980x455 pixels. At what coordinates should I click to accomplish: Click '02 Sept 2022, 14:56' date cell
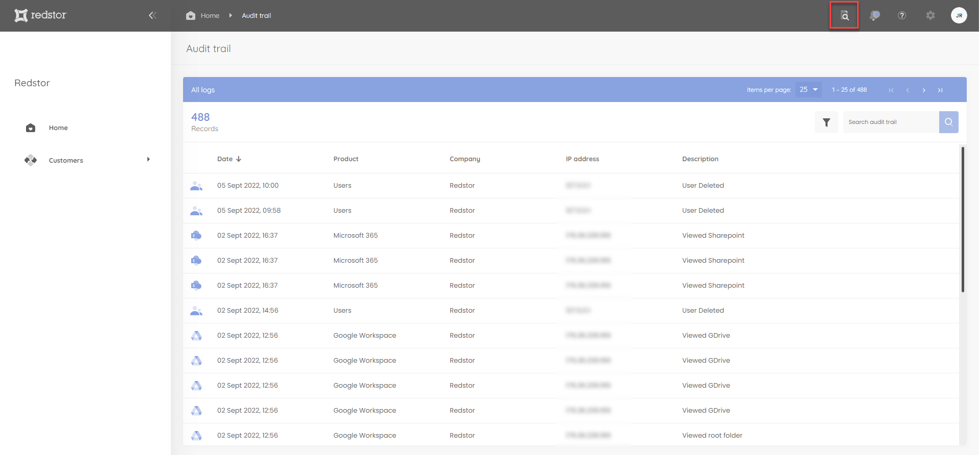(x=248, y=311)
